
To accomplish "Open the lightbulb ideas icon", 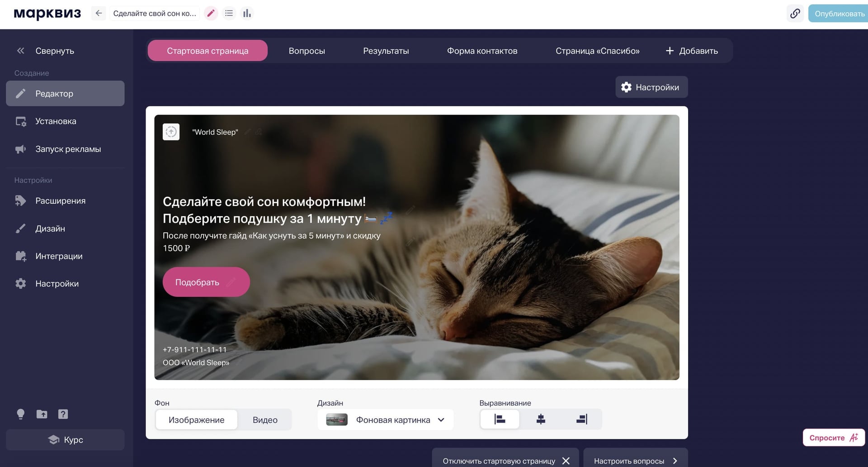I will coord(20,414).
